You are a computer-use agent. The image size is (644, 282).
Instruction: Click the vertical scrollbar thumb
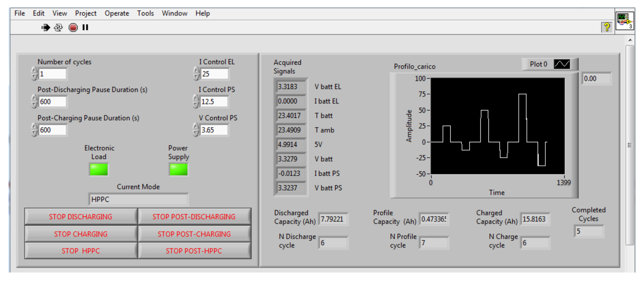[x=630, y=145]
